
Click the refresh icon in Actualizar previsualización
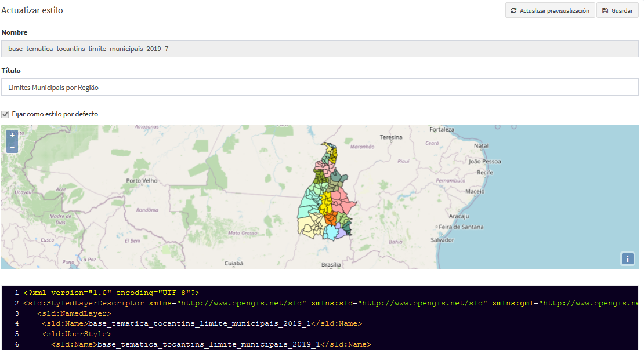point(513,10)
